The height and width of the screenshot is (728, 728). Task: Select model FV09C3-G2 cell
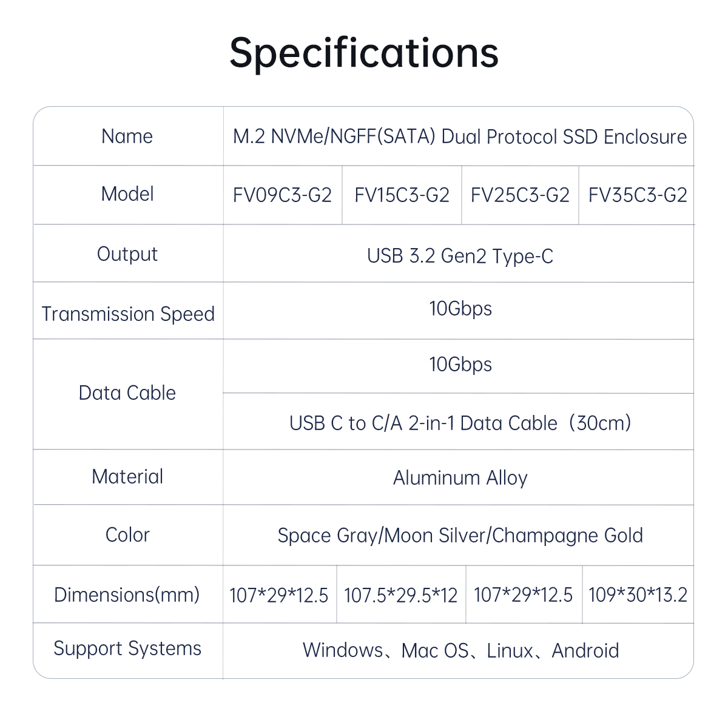coord(282,195)
